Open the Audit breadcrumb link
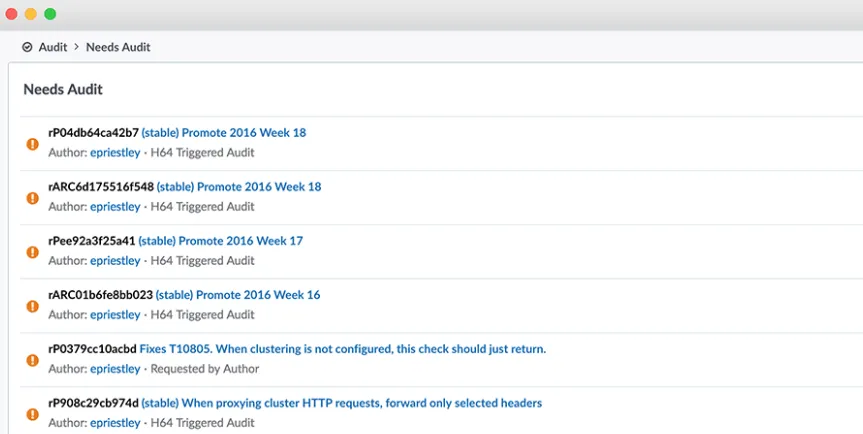Viewport: 863px width, 434px height. tap(53, 47)
